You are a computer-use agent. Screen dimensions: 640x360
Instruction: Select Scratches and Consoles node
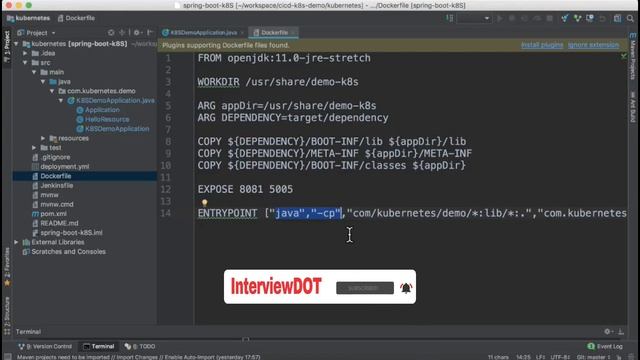[x=64, y=251]
